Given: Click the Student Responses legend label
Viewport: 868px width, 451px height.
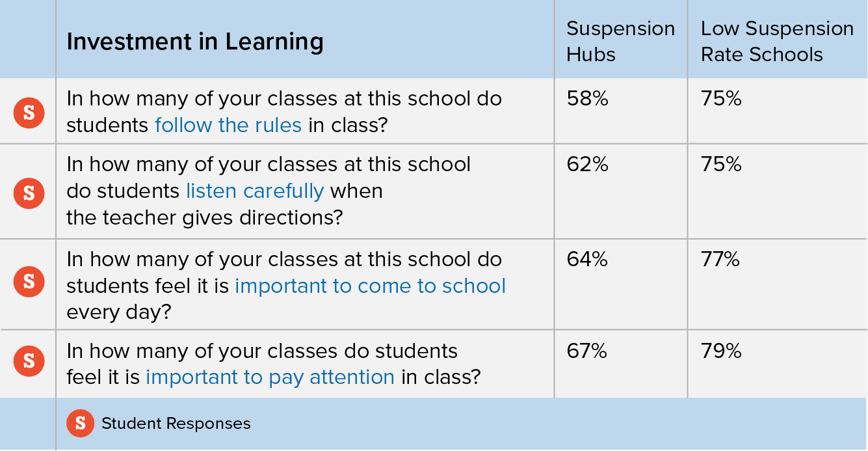Looking at the screenshot, I should 176,424.
